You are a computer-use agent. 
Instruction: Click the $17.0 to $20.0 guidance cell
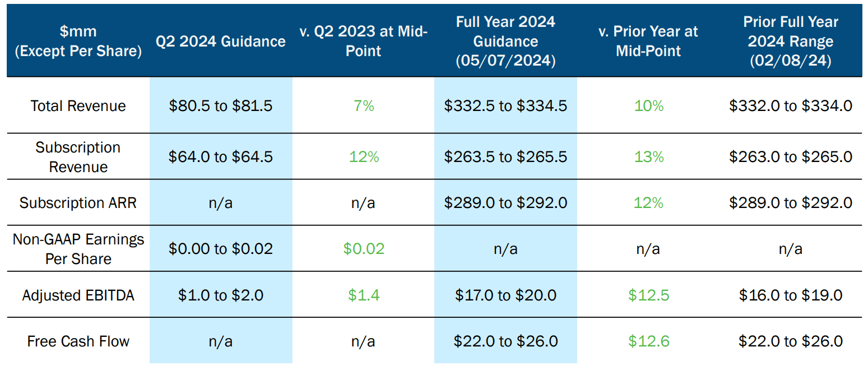[x=505, y=295]
